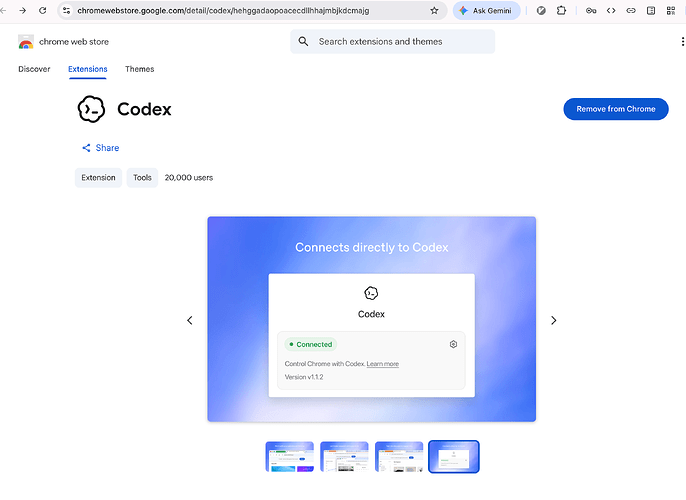Click the Chrome Web Store logo

pyautogui.click(x=26, y=42)
